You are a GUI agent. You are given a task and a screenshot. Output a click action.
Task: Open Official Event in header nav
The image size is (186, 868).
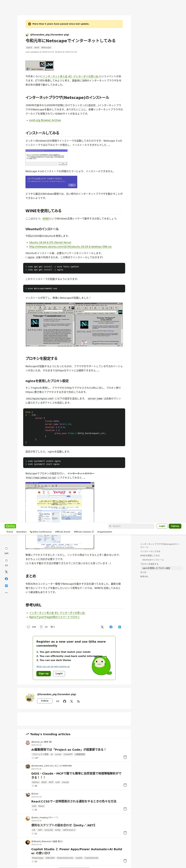point(63,532)
